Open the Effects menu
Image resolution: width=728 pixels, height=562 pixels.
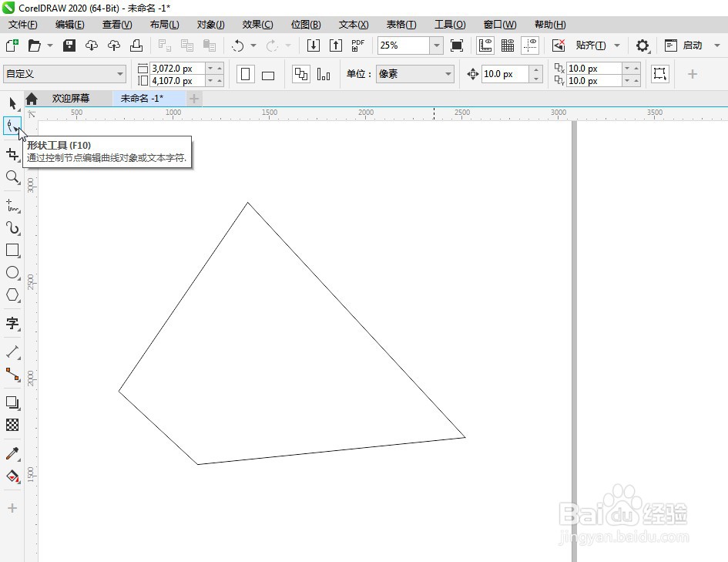pos(257,25)
